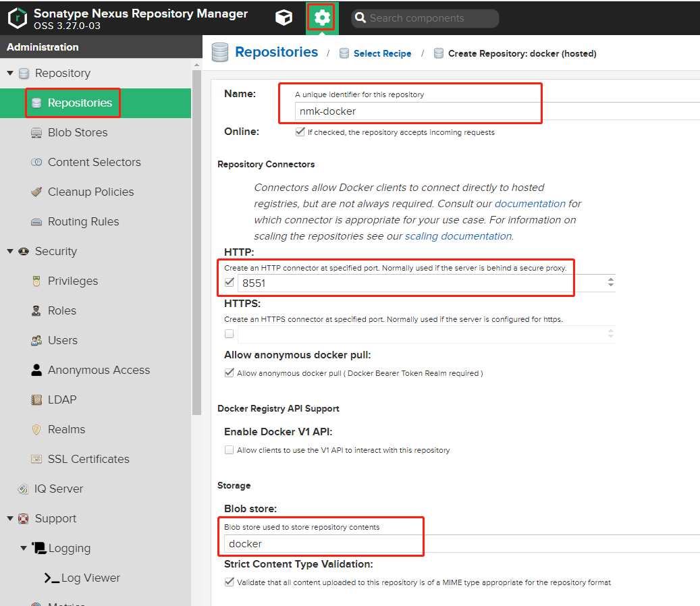Collapse the Support tree section

coord(10,518)
